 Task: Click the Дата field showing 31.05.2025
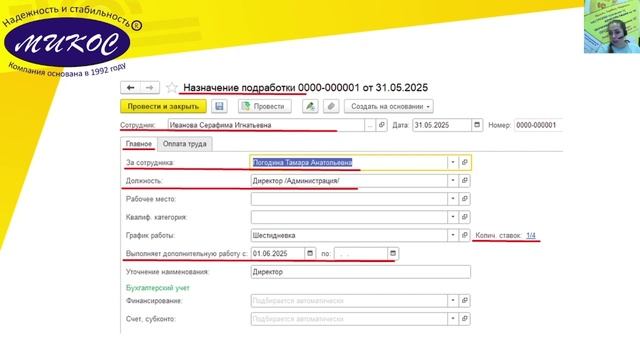(x=442, y=125)
